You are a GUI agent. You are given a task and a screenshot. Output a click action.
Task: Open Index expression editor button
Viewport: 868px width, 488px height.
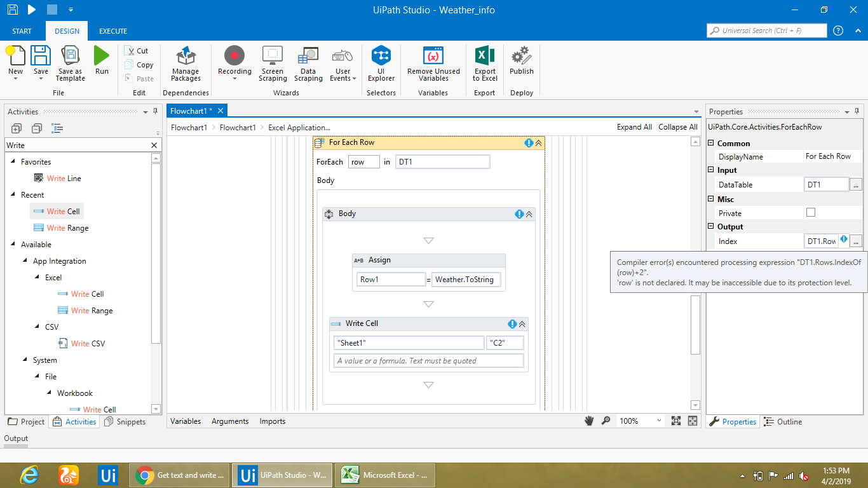click(x=856, y=241)
